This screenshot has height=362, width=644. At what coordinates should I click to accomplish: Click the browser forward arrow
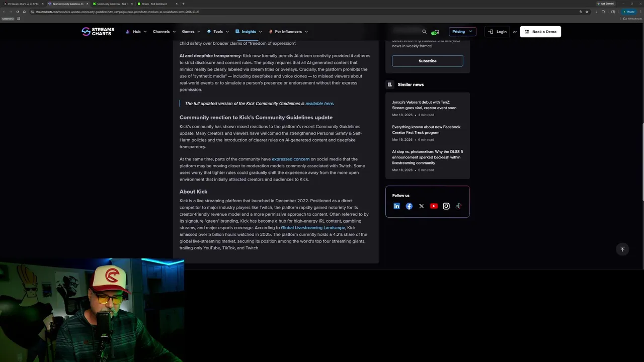point(11,12)
